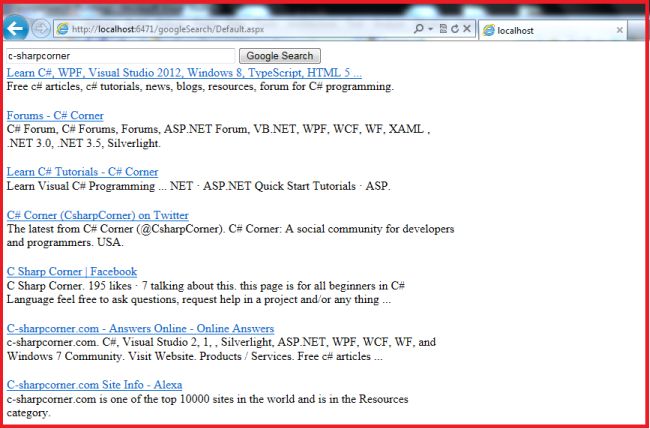Open the 'Learn C#, WPF, Visual Studio 2012' link

point(184,73)
